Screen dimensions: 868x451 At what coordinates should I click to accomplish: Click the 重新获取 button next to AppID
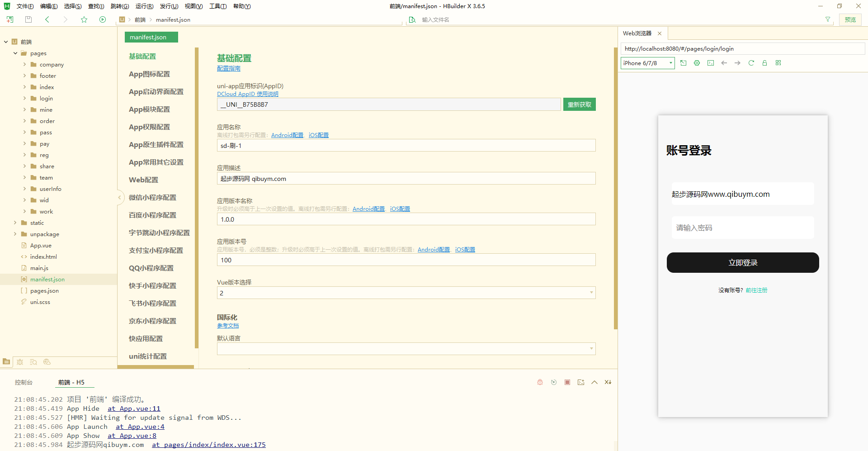[579, 104]
